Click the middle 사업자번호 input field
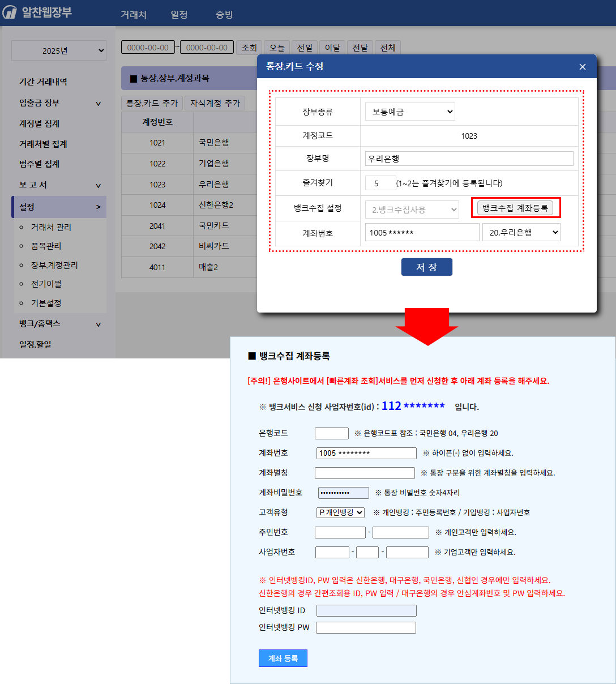 click(x=367, y=552)
